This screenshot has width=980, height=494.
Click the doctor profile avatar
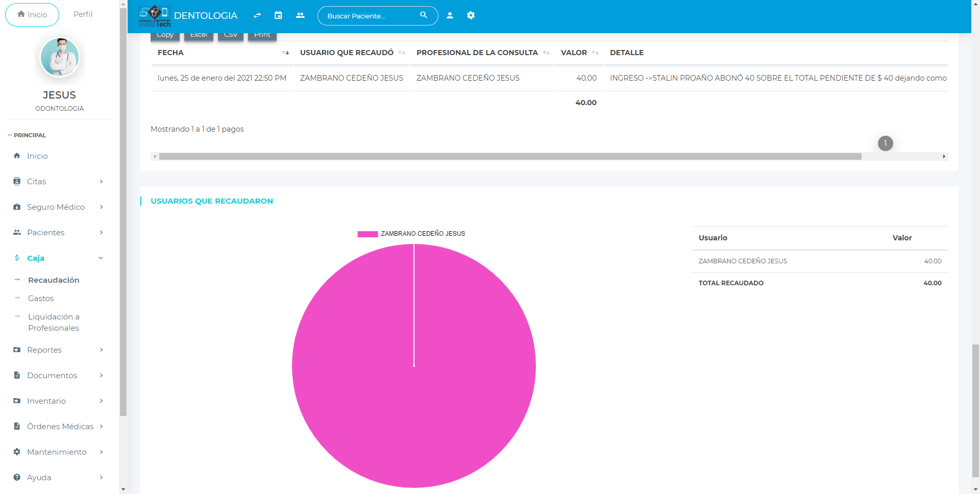click(60, 57)
